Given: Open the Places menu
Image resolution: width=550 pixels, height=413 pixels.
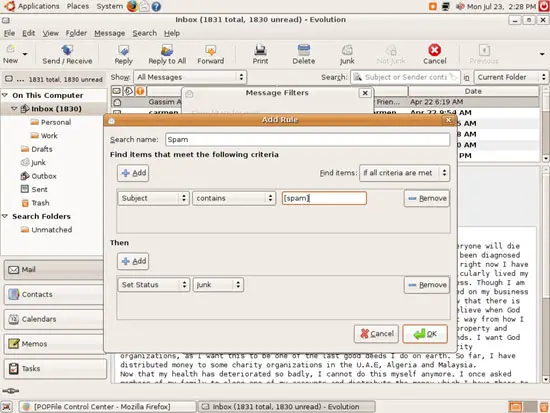Looking at the screenshot, I should (x=78, y=6).
